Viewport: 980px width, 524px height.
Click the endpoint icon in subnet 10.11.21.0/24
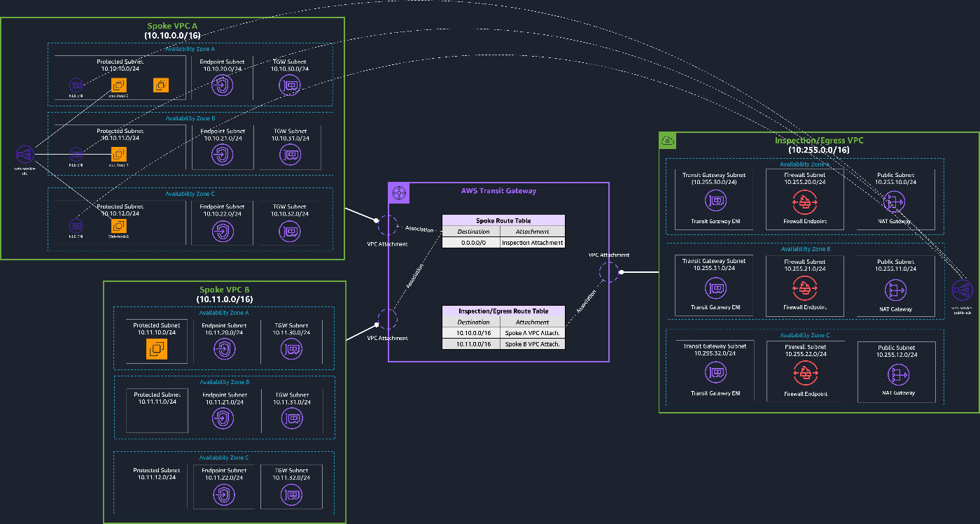pyautogui.click(x=223, y=418)
